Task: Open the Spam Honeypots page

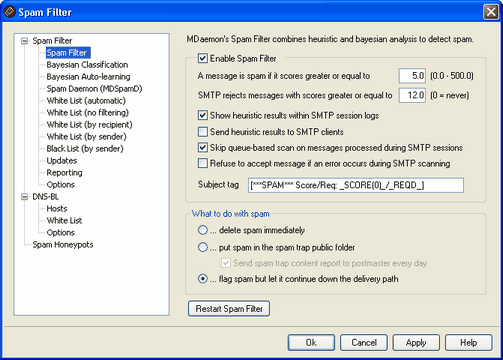Action: (63, 245)
